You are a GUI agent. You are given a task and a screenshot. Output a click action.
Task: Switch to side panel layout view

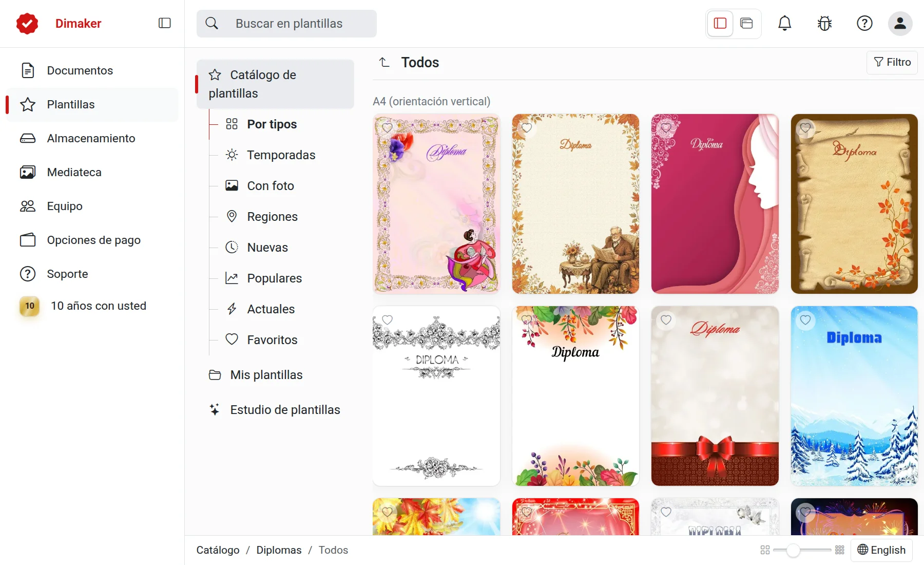coord(720,23)
